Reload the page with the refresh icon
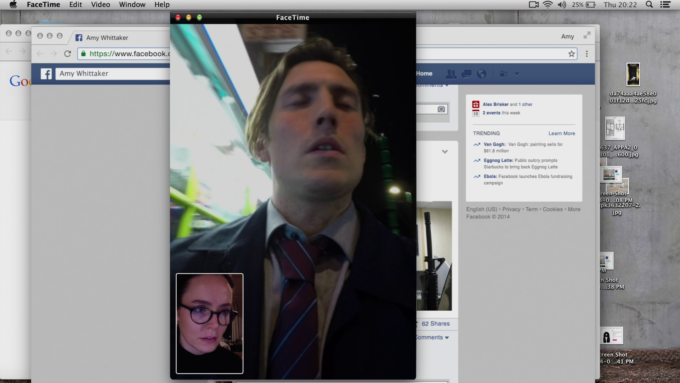The width and height of the screenshot is (680, 383). pyautogui.click(x=67, y=54)
